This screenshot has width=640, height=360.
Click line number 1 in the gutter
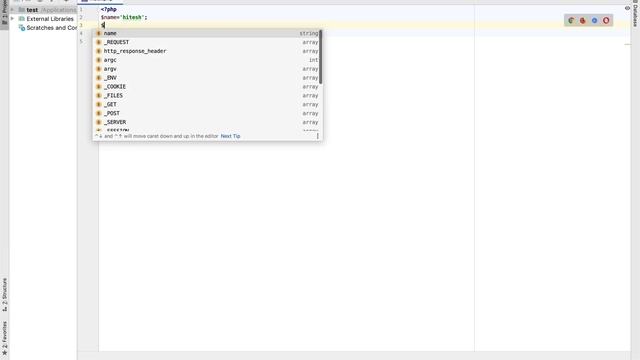click(x=81, y=9)
